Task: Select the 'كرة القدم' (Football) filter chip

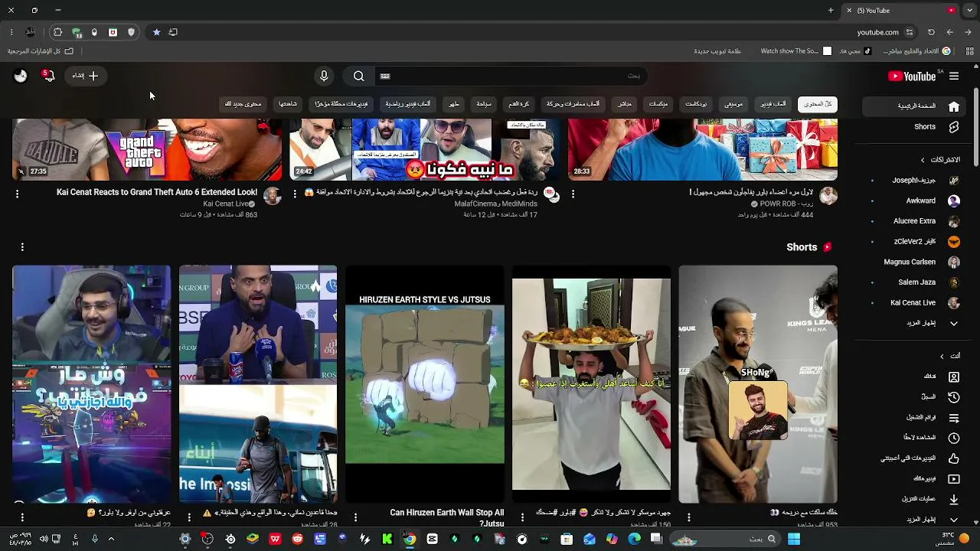Action: point(519,104)
